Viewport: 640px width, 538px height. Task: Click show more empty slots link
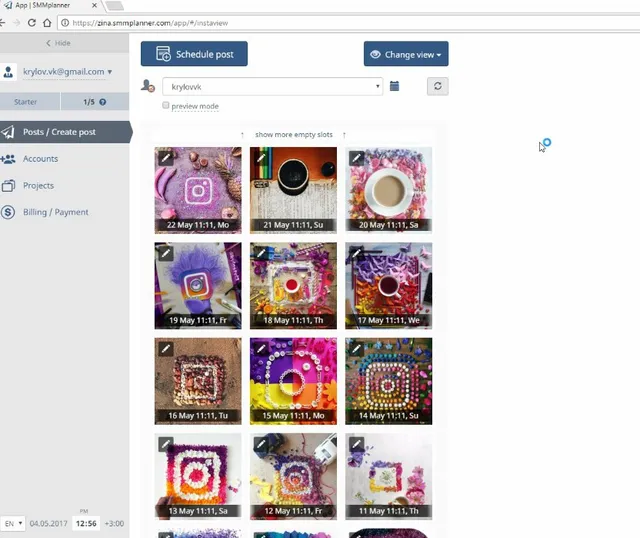pos(293,135)
